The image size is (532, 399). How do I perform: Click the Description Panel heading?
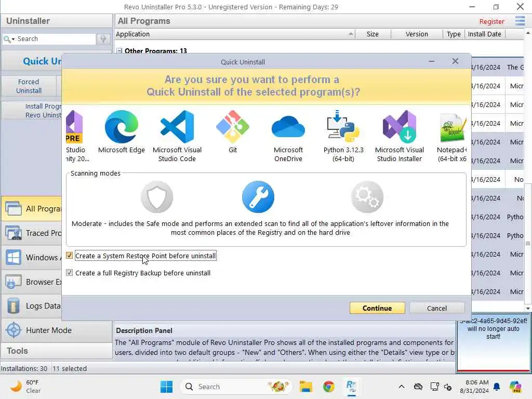pyautogui.click(x=144, y=330)
